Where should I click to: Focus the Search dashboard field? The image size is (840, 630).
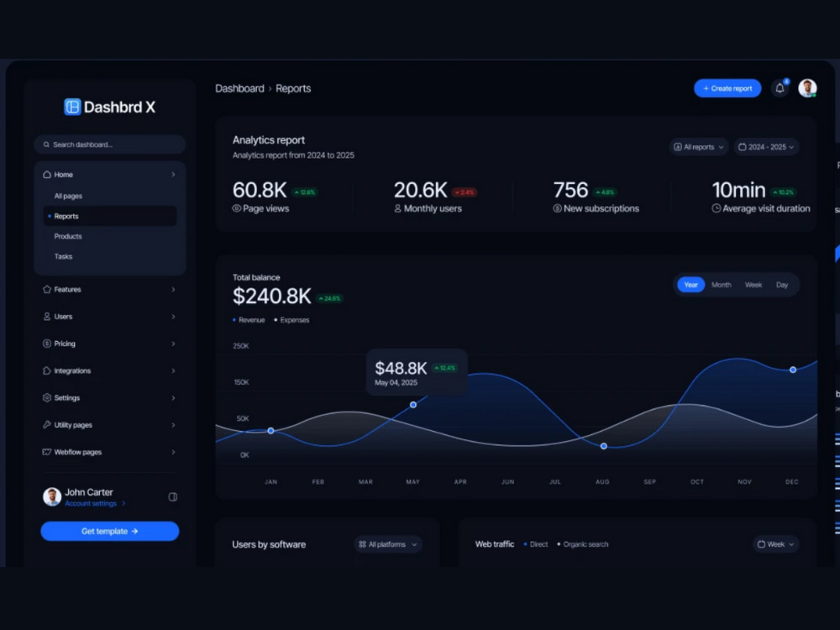click(110, 144)
